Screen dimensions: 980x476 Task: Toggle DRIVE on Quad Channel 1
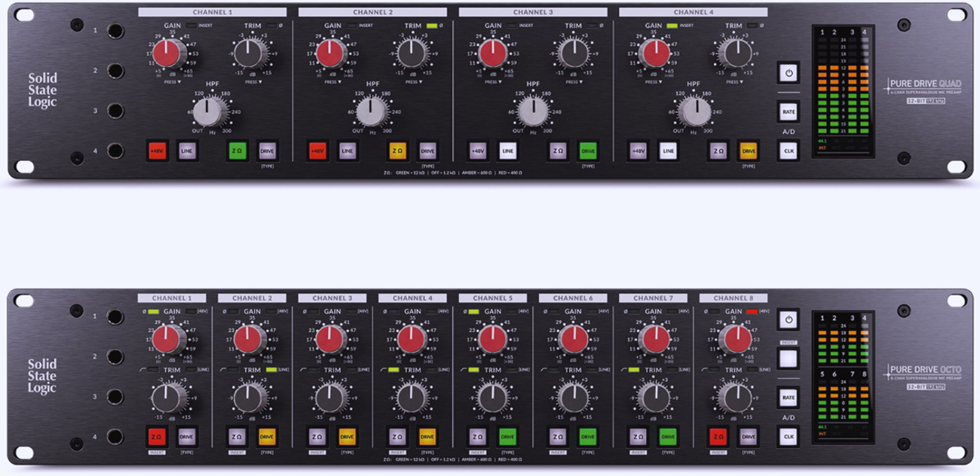pyautogui.click(x=267, y=151)
